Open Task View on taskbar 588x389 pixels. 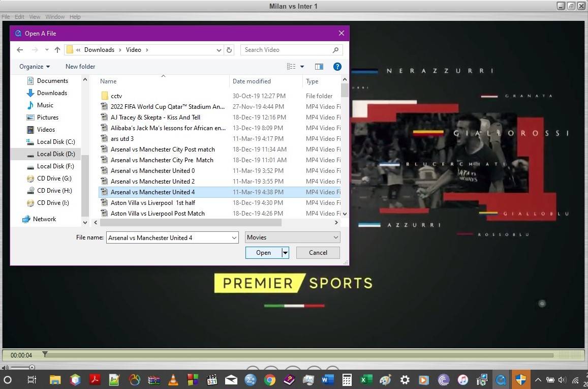coord(32,380)
